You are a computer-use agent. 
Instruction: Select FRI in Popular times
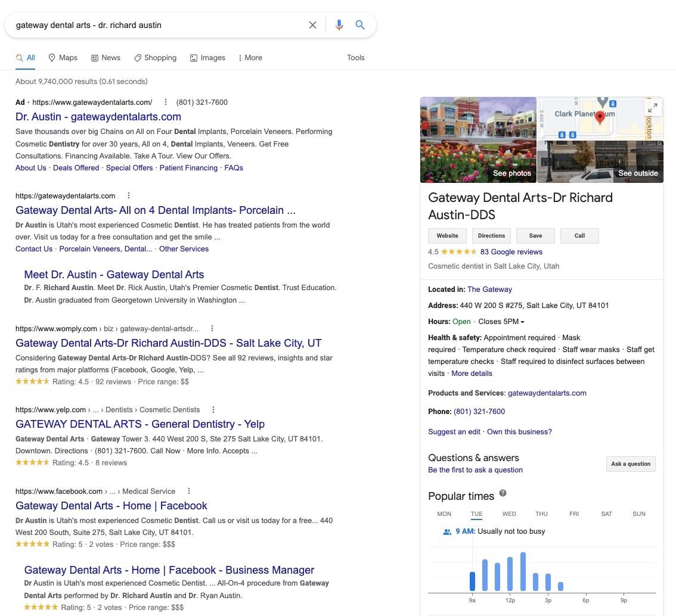click(574, 514)
